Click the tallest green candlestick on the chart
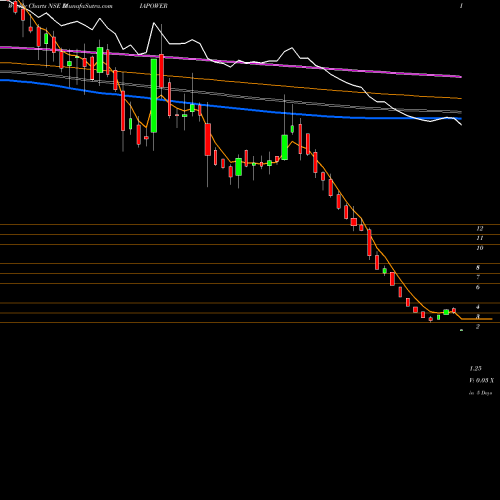Image resolution: width=500 pixels, height=500 pixels. pyautogui.click(x=154, y=96)
